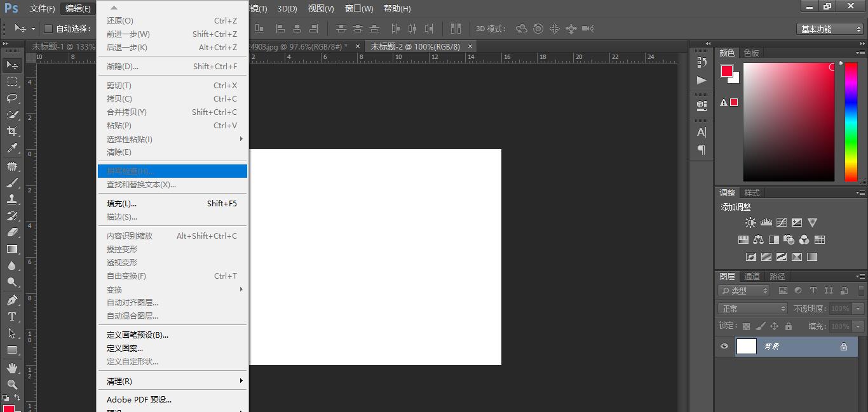
Task: Open the 正常 blend mode dropdown
Action: coord(753,309)
